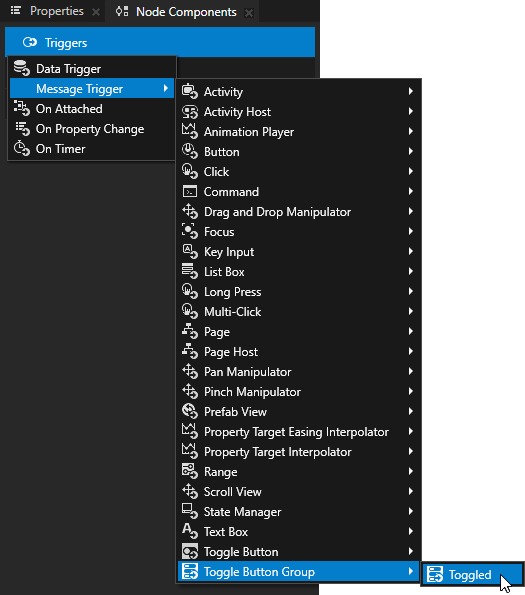Expand the Focus submenu arrow
This screenshot has width=525, height=595.
410,231
